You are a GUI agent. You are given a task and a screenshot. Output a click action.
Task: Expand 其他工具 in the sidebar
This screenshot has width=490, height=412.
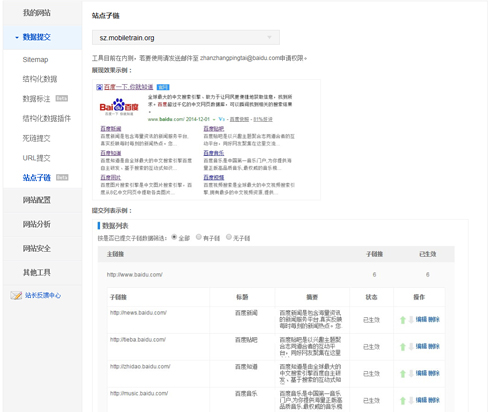(x=37, y=273)
